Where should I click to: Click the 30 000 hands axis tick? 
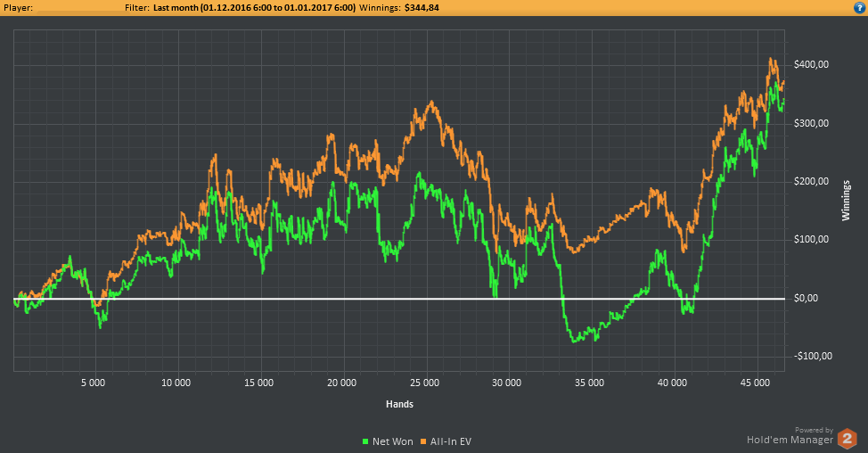[x=506, y=383]
